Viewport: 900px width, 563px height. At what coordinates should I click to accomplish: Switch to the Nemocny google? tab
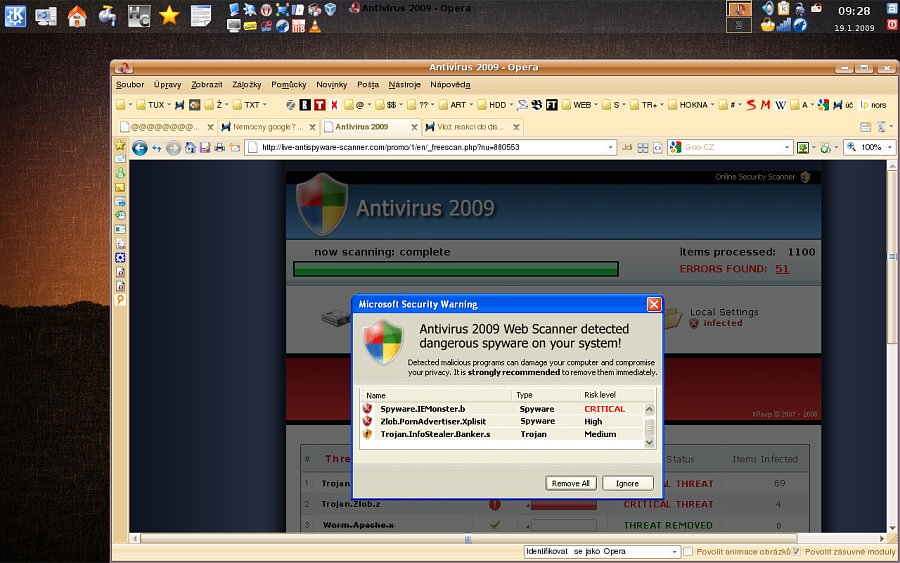coord(269,127)
